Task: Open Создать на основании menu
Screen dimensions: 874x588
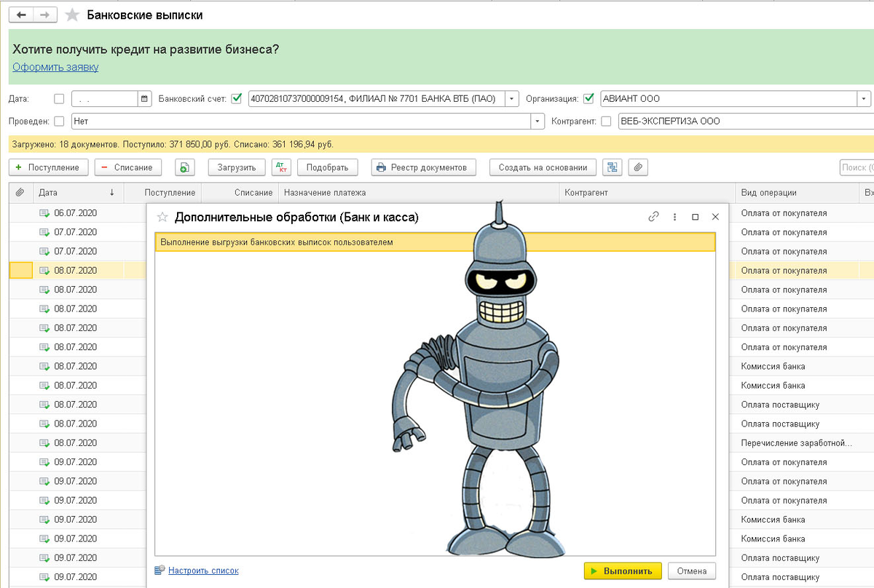Action: pos(543,167)
